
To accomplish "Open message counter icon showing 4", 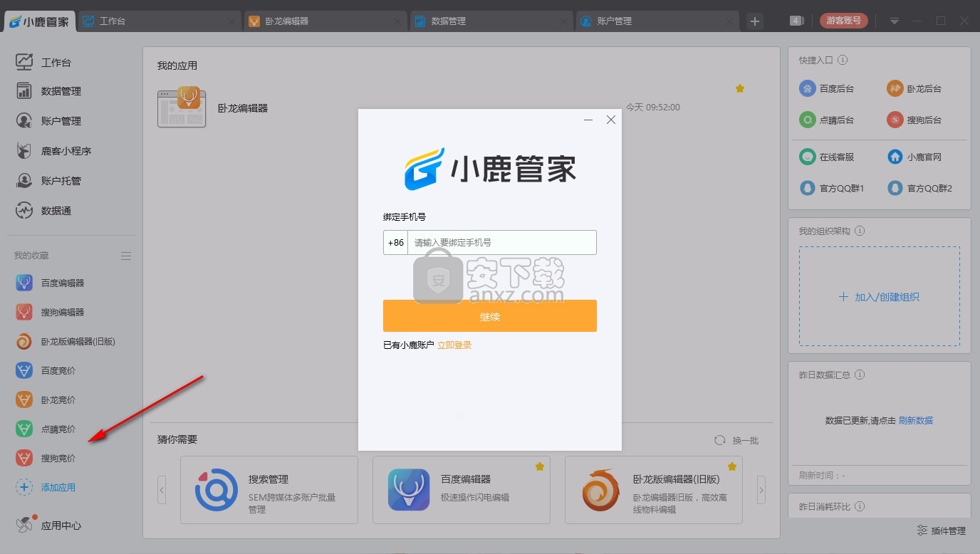I will (x=797, y=21).
